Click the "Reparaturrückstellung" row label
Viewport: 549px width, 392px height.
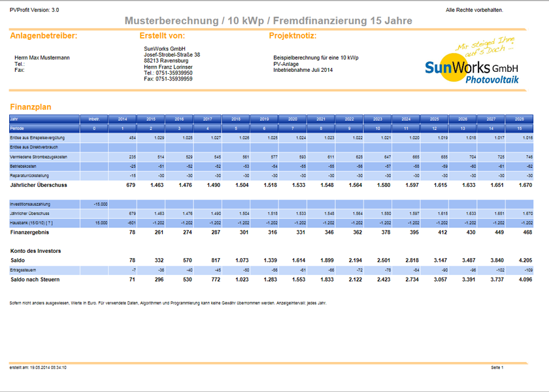tap(29, 176)
